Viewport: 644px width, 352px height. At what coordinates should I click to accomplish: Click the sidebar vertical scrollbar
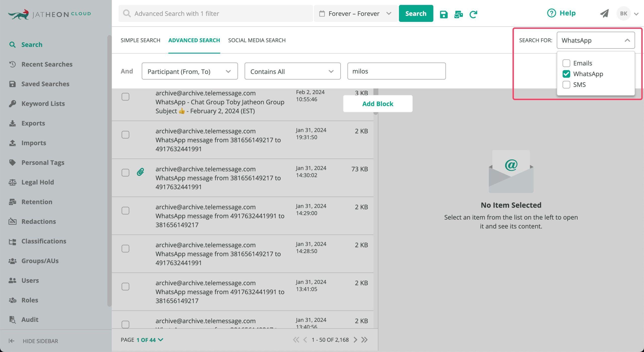[x=109, y=171]
